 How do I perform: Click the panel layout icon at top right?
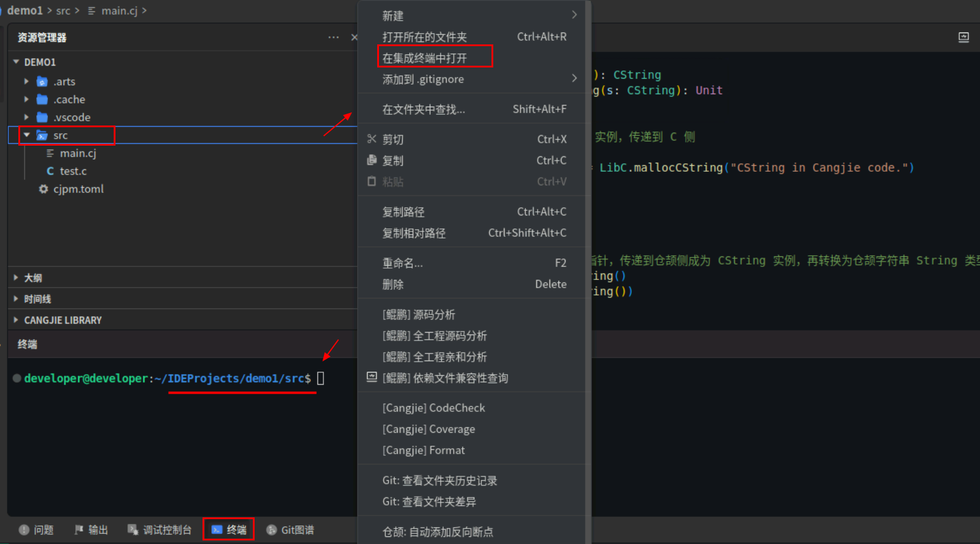pyautogui.click(x=963, y=37)
